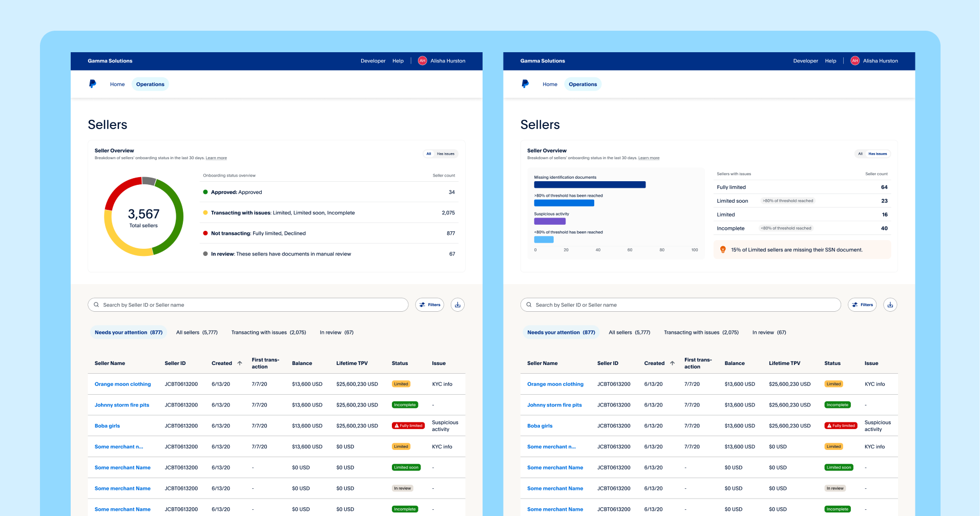The height and width of the screenshot is (516, 980).
Task: Click PayPal logo in left window
Action: 93,84
